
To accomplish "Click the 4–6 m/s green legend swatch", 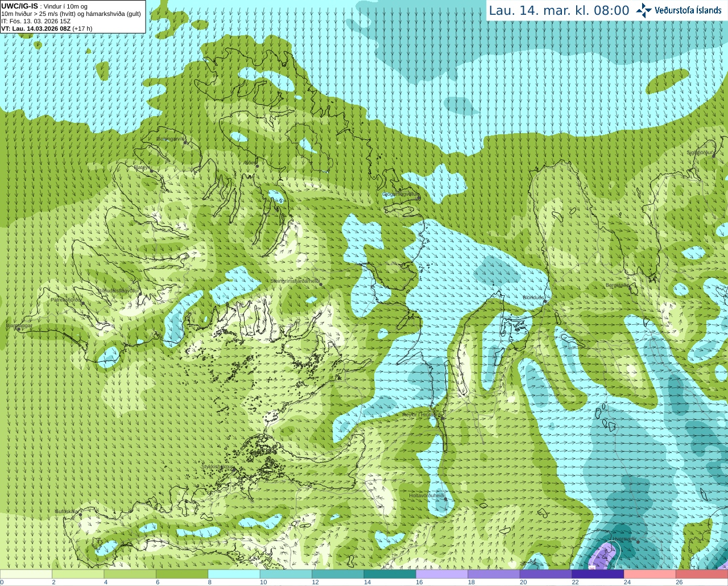I will [x=130, y=574].
